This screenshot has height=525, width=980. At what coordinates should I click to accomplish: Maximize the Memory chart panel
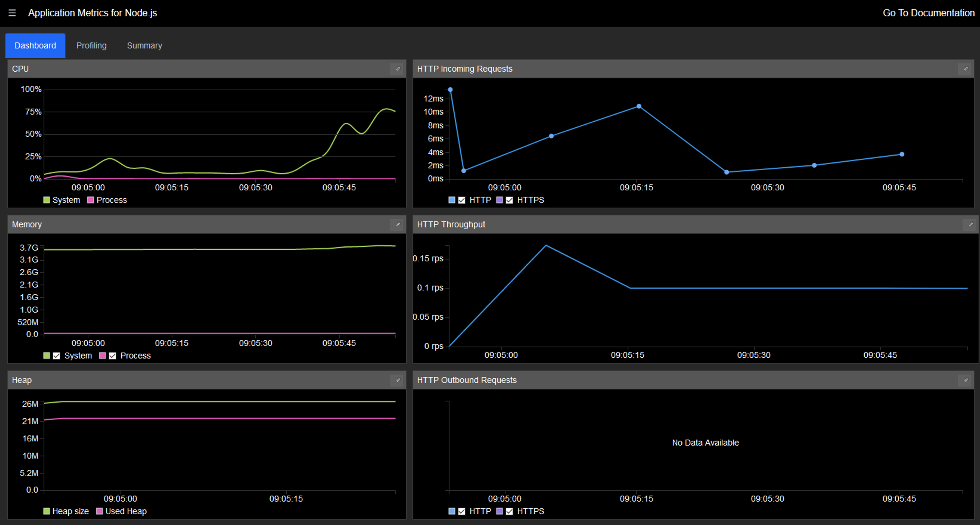pos(398,225)
